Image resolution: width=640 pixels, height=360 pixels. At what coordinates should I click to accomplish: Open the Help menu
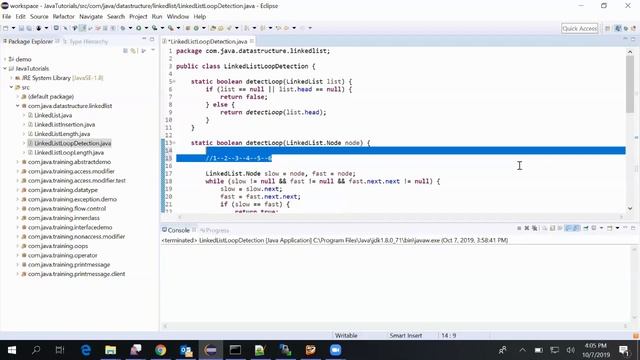pyautogui.click(x=200, y=17)
